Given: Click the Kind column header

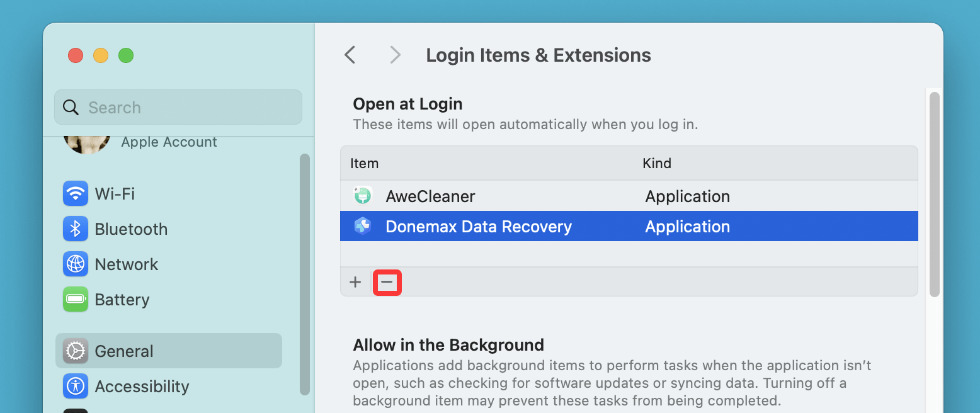Looking at the screenshot, I should [x=657, y=163].
